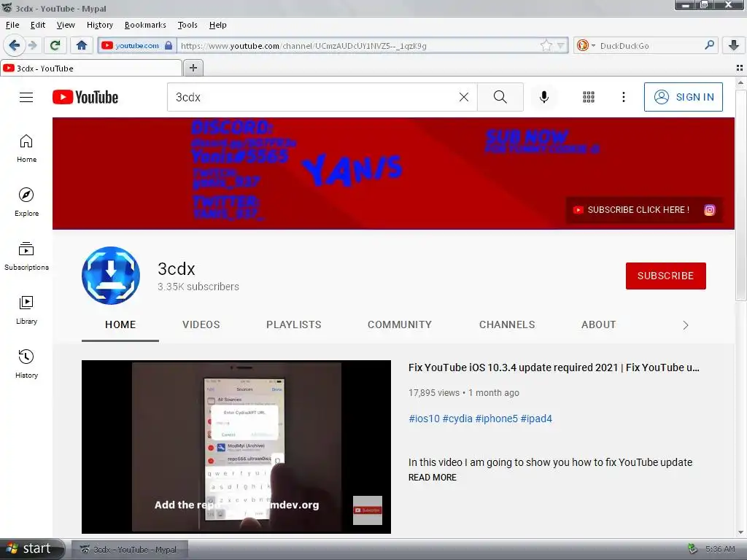
Task: Open the Help menu
Action: click(217, 25)
